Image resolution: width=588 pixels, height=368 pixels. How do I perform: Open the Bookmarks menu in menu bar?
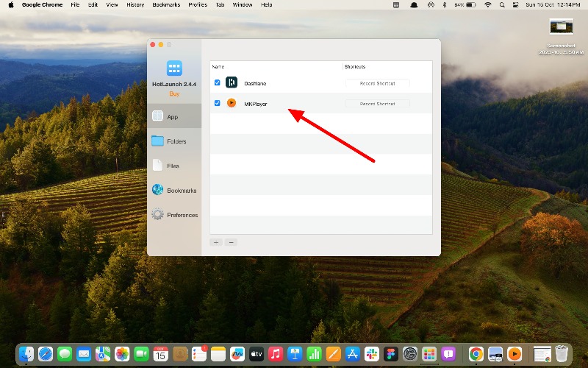tap(166, 5)
